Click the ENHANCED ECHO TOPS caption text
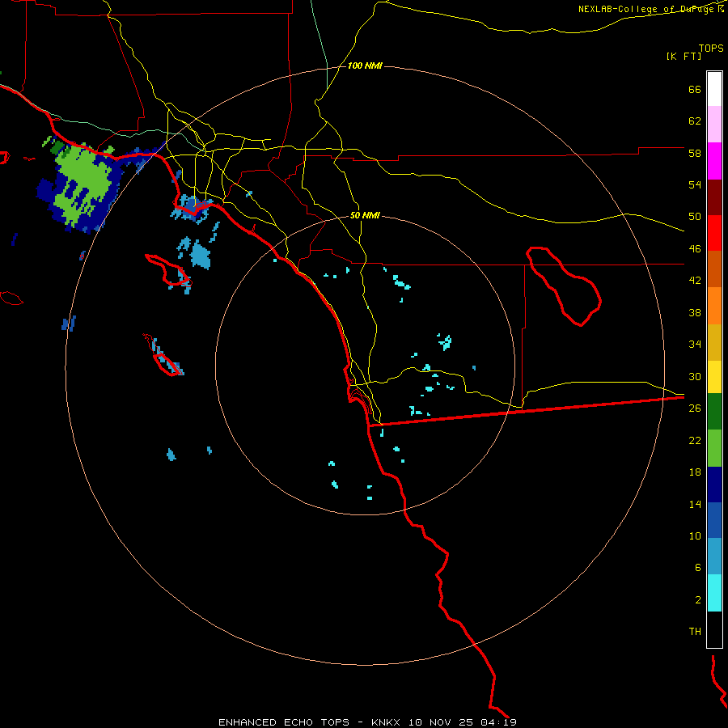Screen dimensions: 728x728 (284, 722)
